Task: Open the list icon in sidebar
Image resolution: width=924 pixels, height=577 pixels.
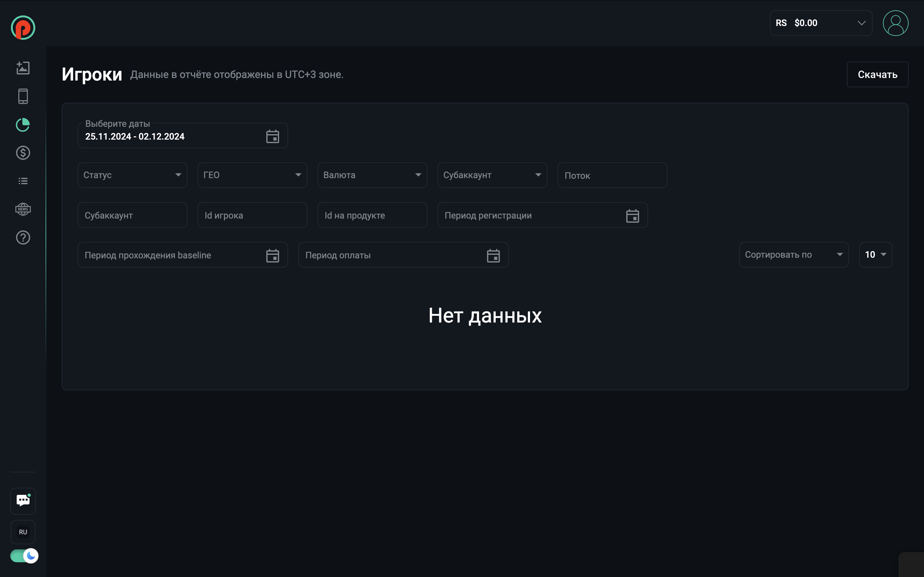Action: 23,181
